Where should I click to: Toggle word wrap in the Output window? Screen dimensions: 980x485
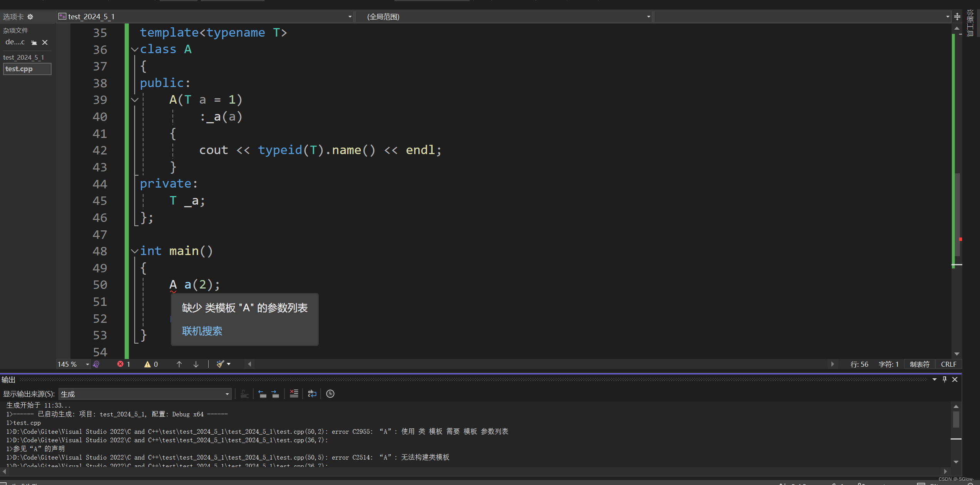coord(312,394)
